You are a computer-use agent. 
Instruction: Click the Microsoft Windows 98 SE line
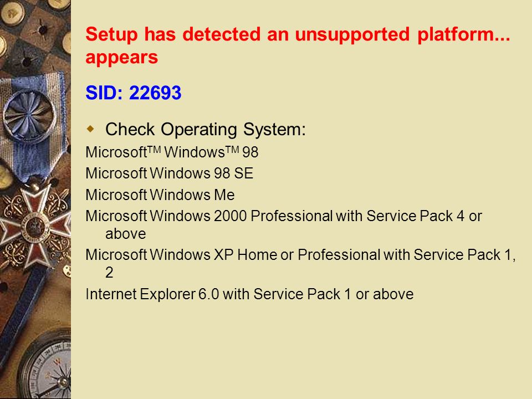coord(170,173)
